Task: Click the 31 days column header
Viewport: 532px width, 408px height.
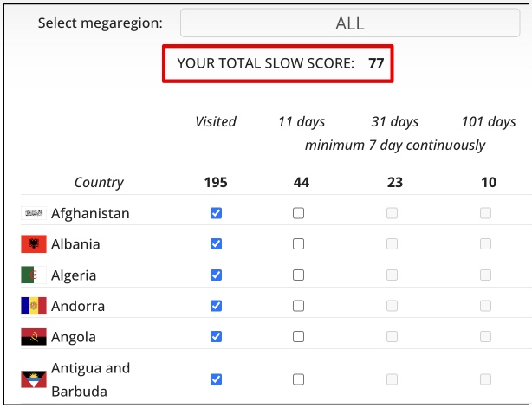Action: 394,121
